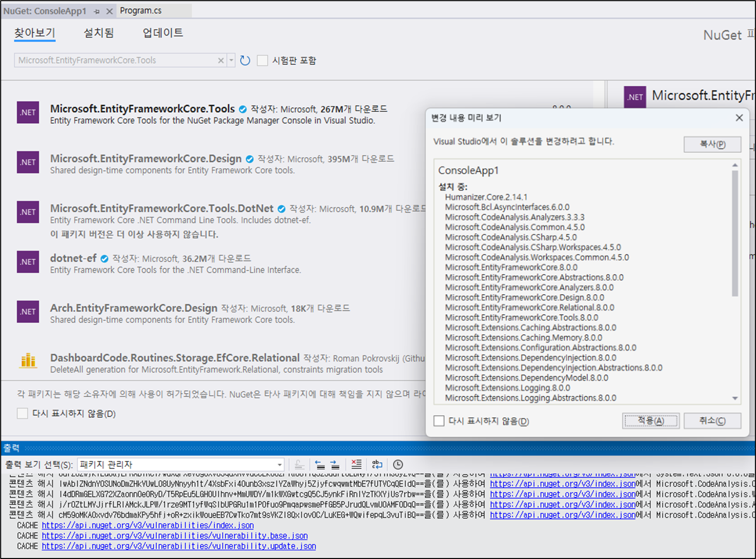Click the pin icon on NuGet: ConsoleApp1 tab

tap(96, 11)
